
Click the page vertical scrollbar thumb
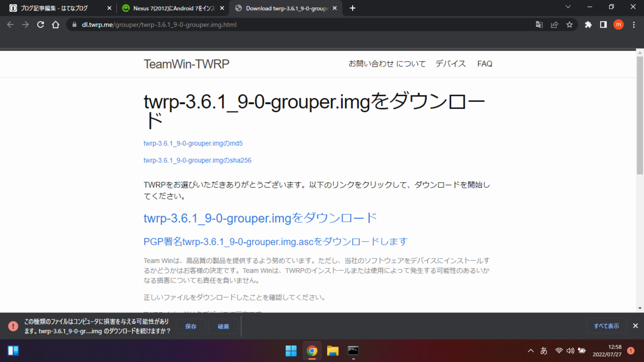(640, 115)
